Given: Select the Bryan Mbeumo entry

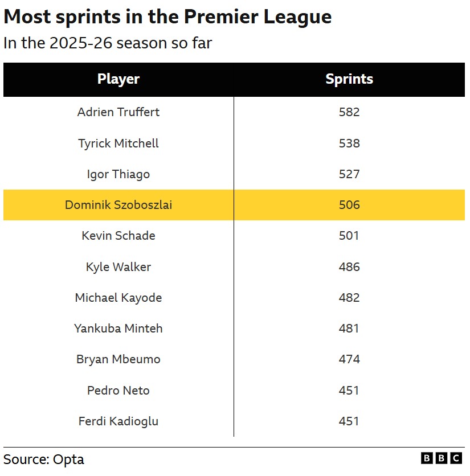Looking at the screenshot, I should click(118, 359).
